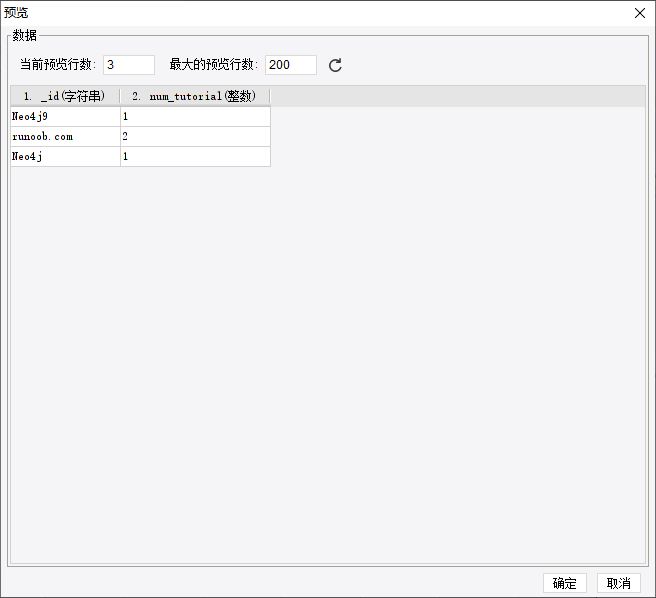Viewport: 656px width, 598px height.
Task: Select the Neo4j9 cell
Action: point(65,116)
